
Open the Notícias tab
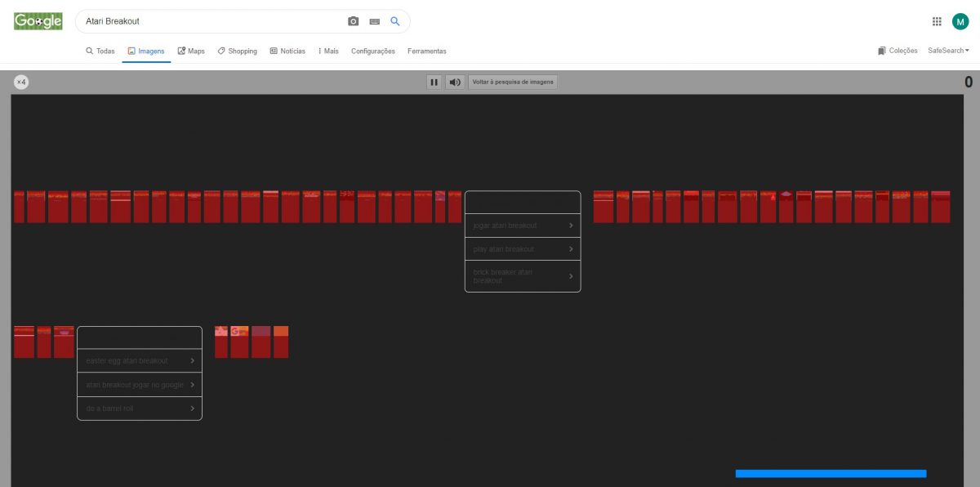(x=287, y=51)
